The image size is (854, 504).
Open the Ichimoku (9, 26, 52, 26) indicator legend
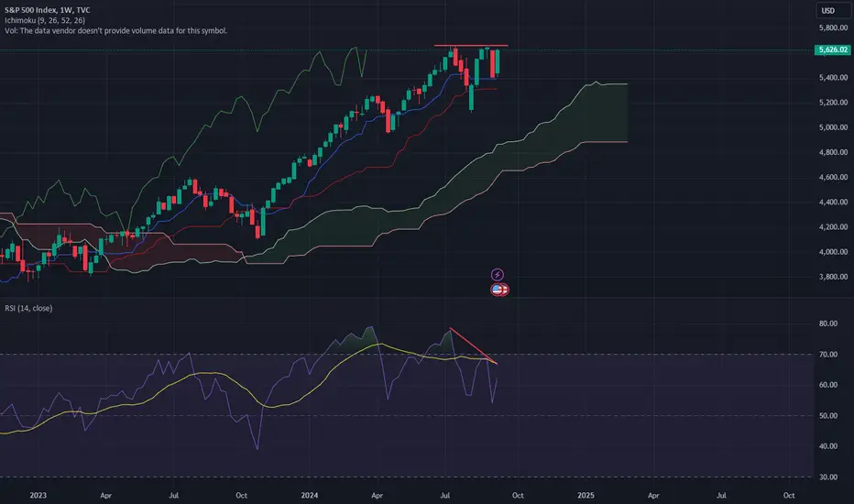coord(45,20)
